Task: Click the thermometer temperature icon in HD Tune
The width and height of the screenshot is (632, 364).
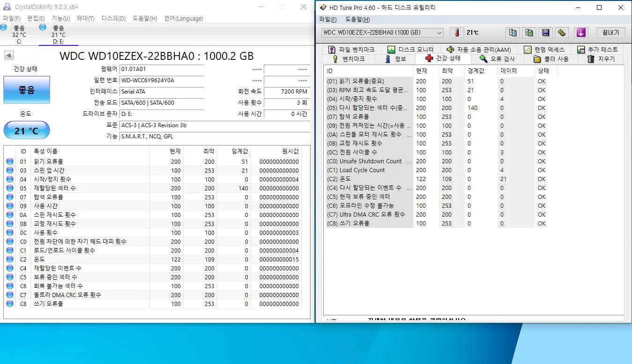Action: 456,33
